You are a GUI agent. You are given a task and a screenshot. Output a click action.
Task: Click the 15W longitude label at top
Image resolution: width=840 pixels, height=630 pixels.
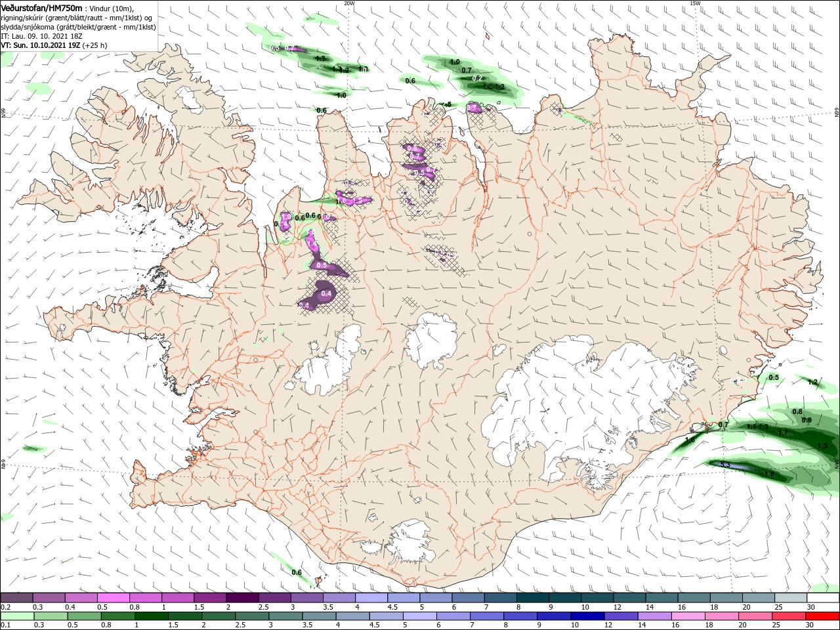695,3
